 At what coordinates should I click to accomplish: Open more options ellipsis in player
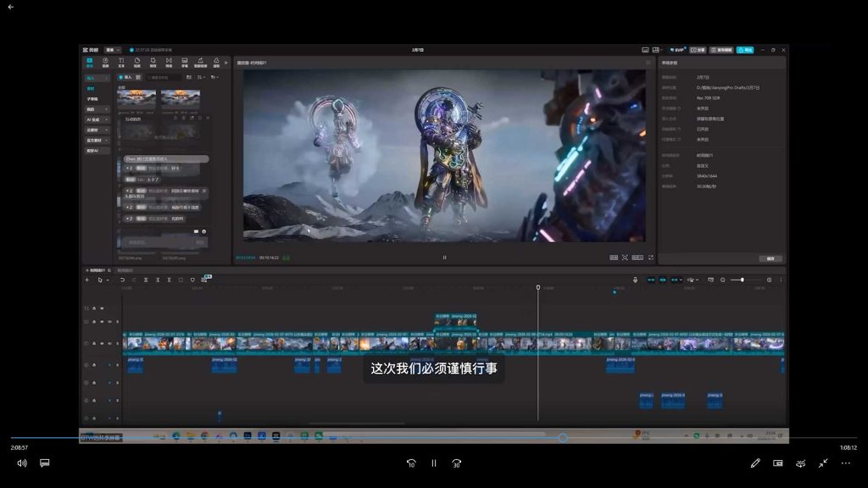pyautogui.click(x=846, y=463)
